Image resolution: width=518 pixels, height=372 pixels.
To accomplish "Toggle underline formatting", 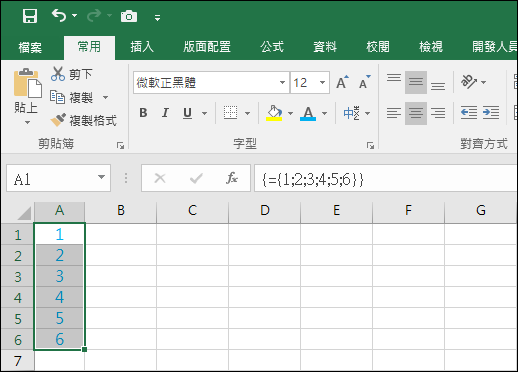I will click(187, 113).
